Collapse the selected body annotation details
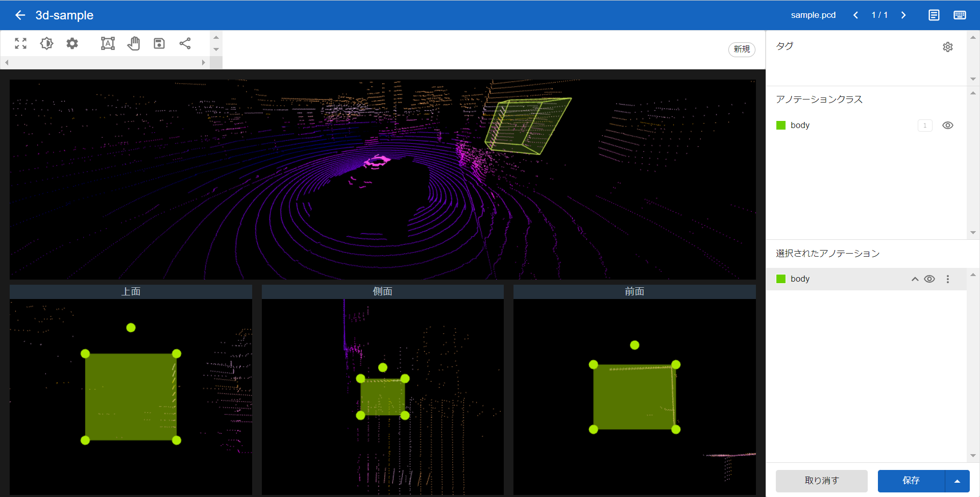 point(915,279)
